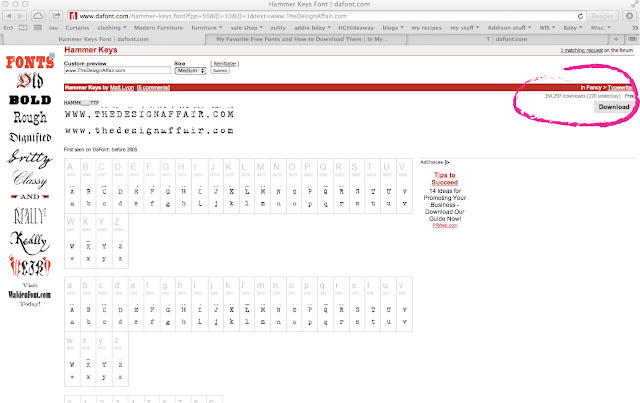Expand the blogs bookmarks folder
640x403 pixels.
pyautogui.click(x=393, y=28)
